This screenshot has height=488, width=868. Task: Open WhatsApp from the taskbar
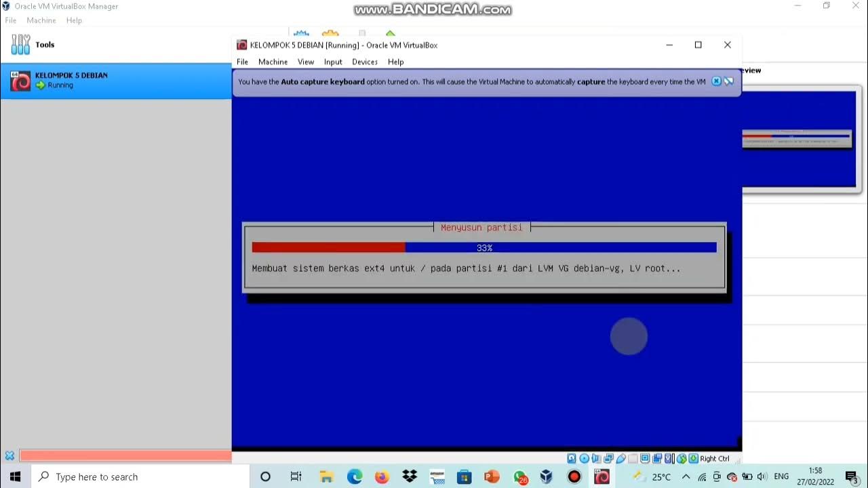point(520,476)
